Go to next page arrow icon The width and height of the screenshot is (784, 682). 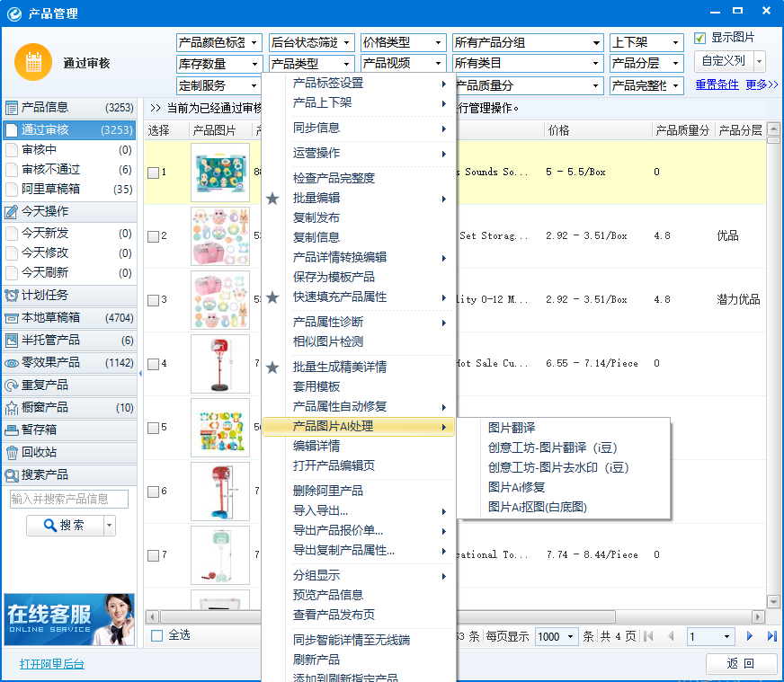[x=749, y=636]
